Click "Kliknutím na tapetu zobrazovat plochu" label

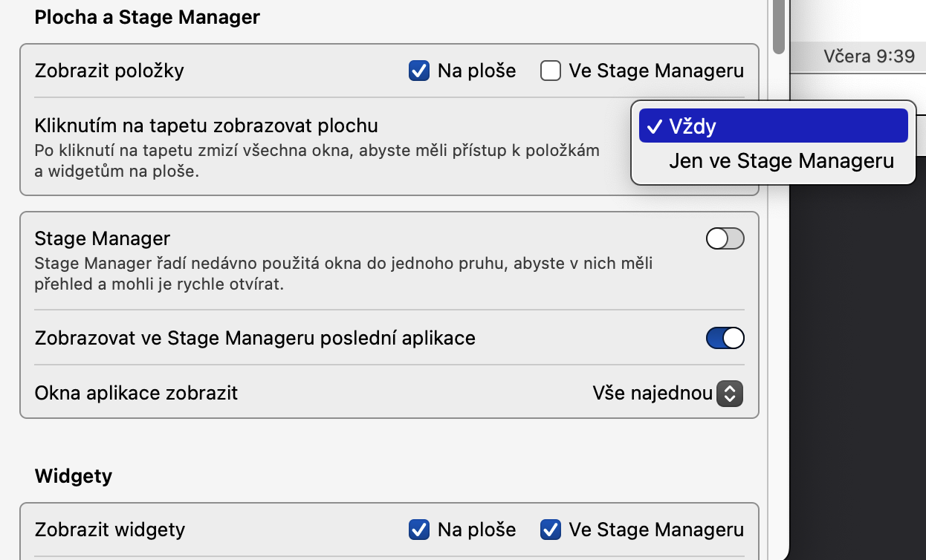[207, 126]
